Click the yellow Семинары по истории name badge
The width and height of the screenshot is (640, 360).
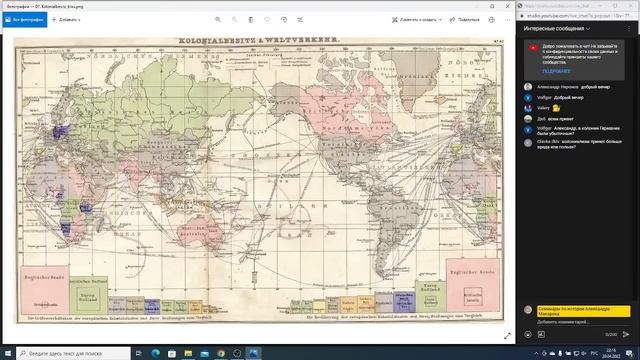point(584,311)
